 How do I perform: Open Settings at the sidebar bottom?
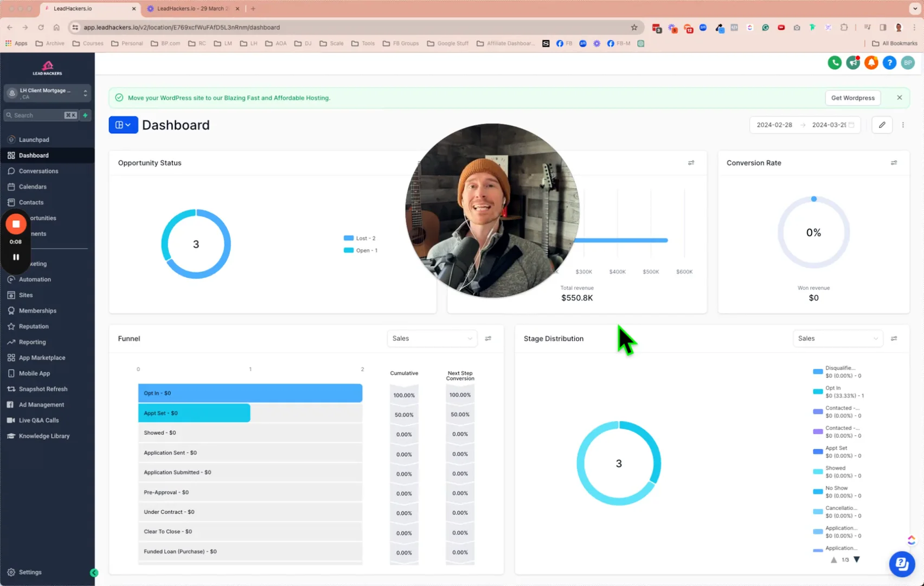coord(30,572)
